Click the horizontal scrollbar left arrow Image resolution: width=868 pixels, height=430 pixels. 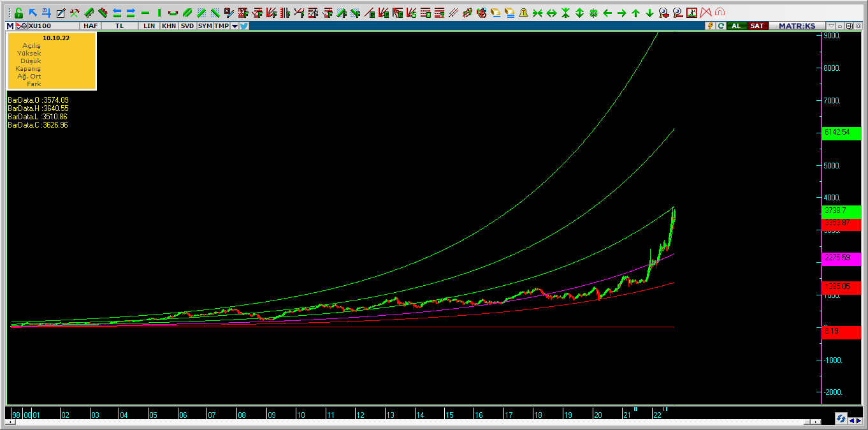(9, 422)
